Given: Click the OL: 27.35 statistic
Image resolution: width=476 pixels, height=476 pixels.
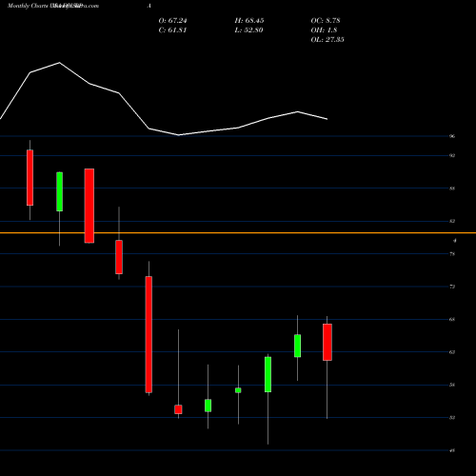Looking at the screenshot, I should click(x=327, y=40).
